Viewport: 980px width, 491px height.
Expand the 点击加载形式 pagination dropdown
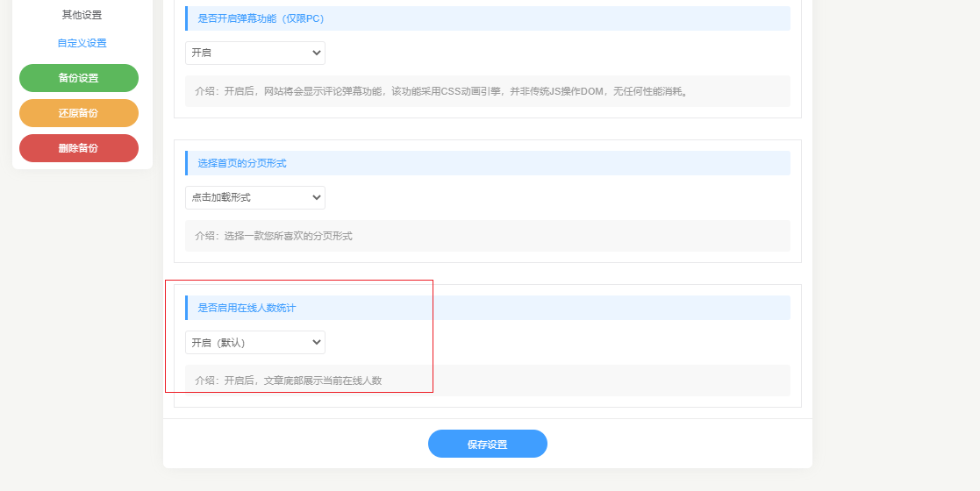(x=254, y=198)
